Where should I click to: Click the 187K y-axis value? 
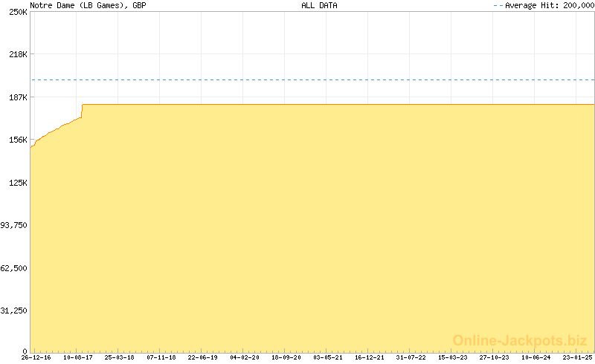click(18, 97)
